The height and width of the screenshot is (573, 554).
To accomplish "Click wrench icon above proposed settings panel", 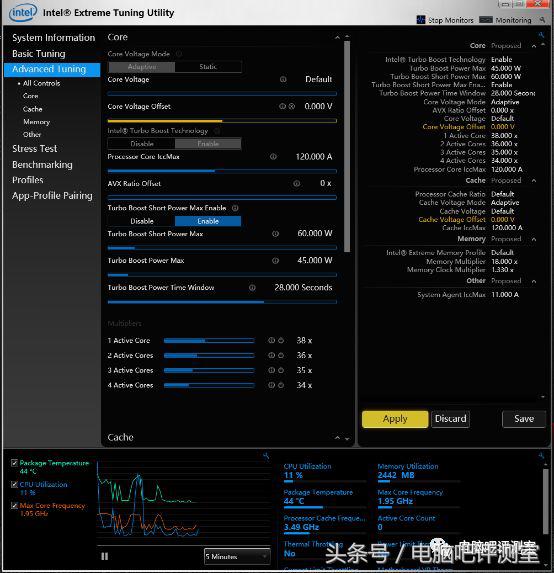I will click(541, 35).
